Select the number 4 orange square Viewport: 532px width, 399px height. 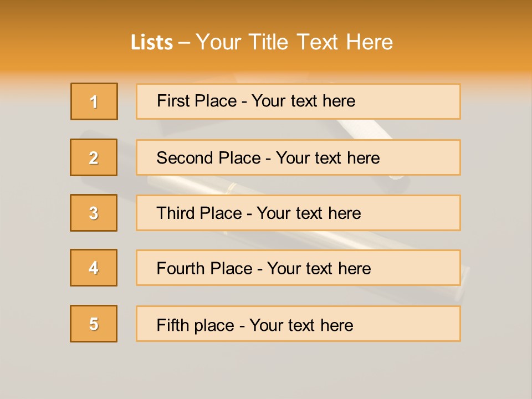coord(94,268)
